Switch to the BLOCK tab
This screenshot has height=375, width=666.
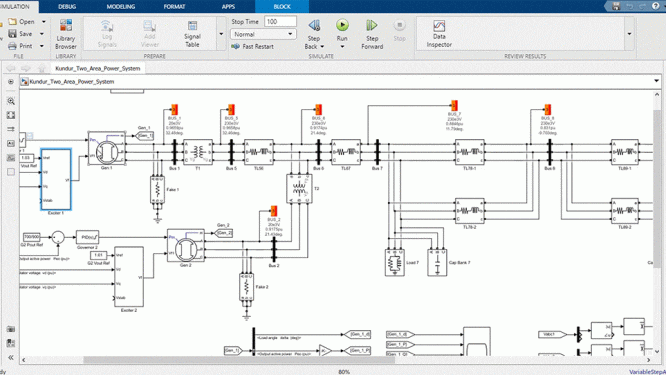pyautogui.click(x=282, y=6)
